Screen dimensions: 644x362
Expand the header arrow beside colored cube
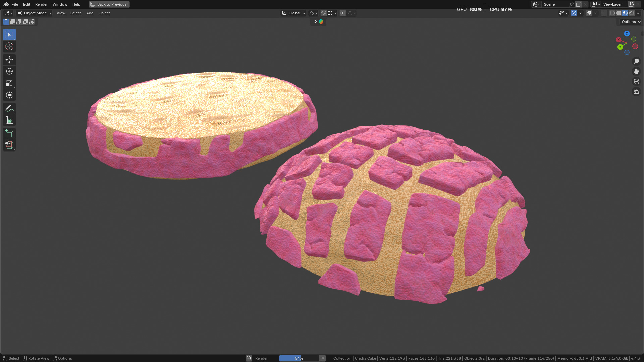[x=315, y=22]
